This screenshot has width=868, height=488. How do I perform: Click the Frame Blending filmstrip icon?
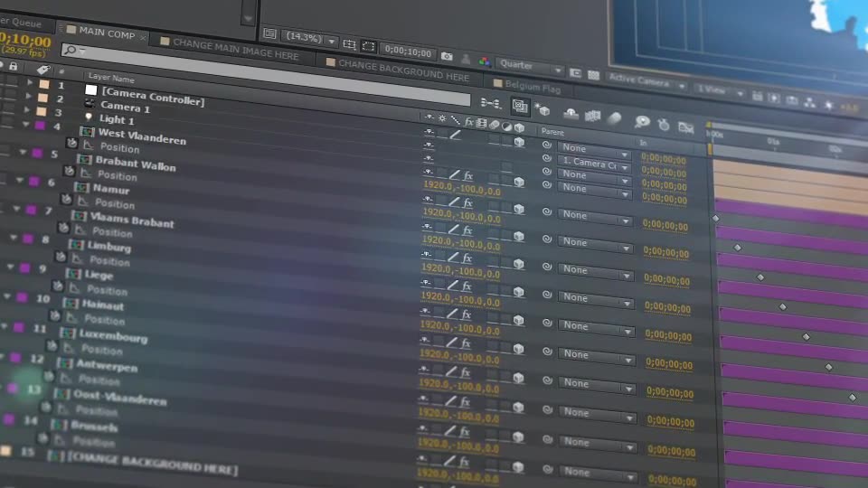593,116
